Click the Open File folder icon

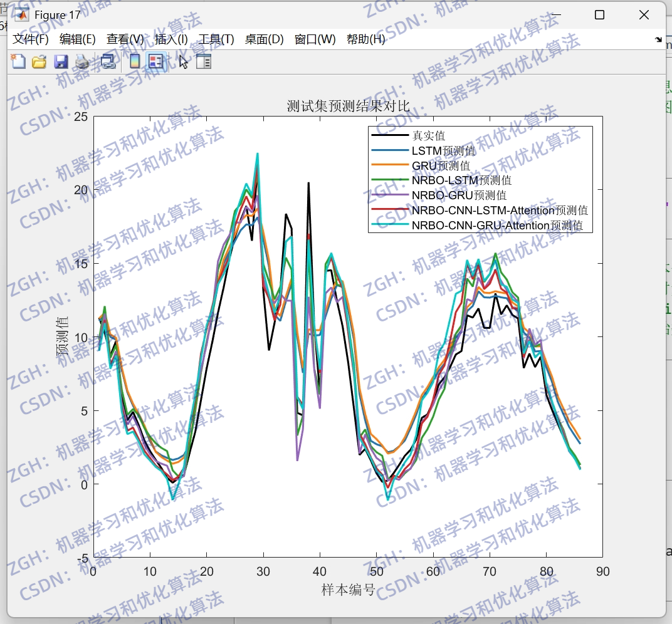coord(39,61)
